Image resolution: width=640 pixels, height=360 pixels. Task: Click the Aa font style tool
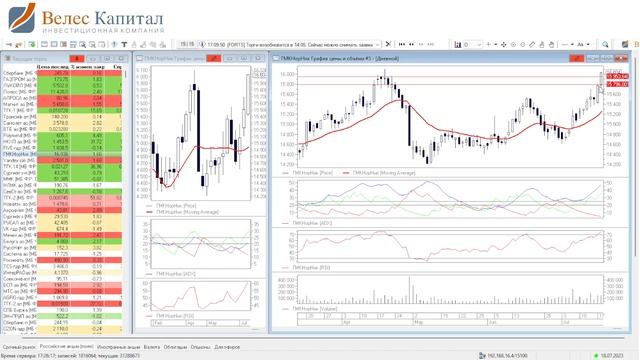pyautogui.click(x=580, y=44)
